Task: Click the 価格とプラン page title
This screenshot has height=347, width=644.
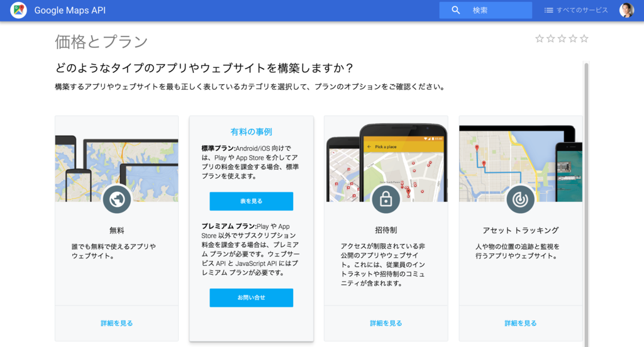Action: tap(101, 42)
